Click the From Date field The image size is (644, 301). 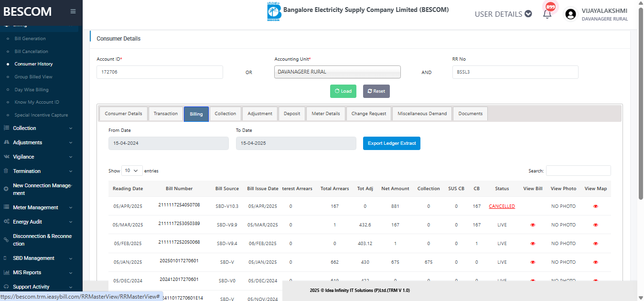[169, 143]
